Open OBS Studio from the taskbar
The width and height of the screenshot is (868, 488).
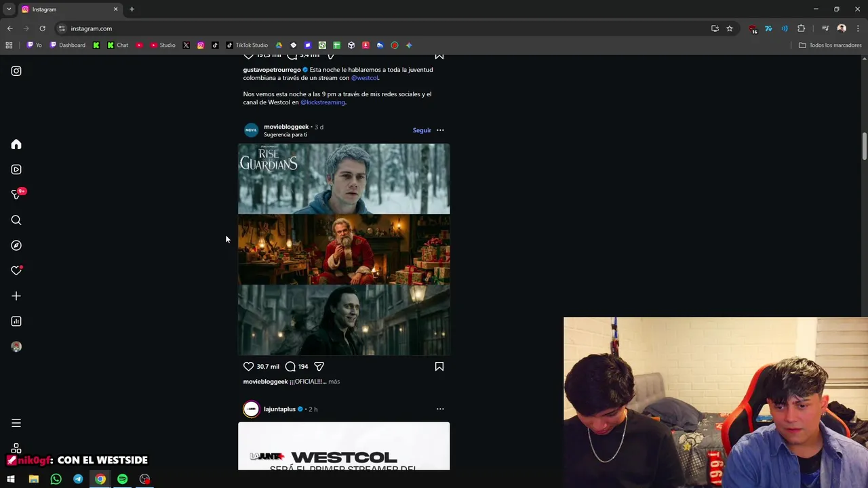point(144,479)
